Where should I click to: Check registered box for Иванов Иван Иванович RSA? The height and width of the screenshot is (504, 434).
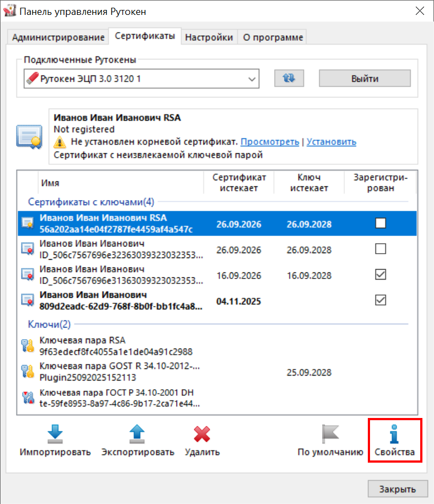click(380, 223)
